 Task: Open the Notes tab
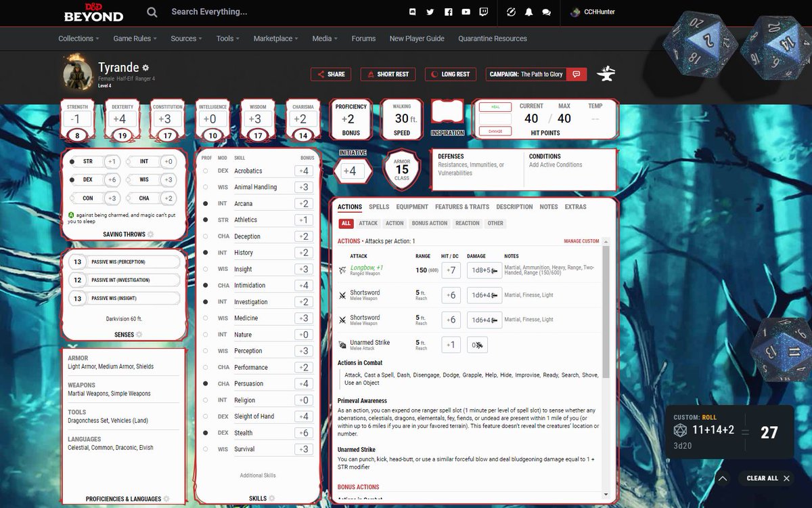pyautogui.click(x=549, y=207)
